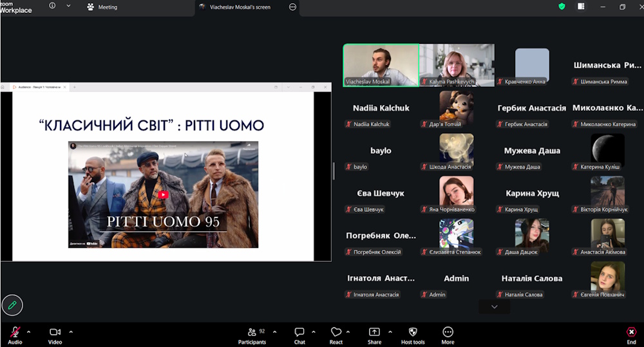The width and height of the screenshot is (644, 347).
Task: Click the green encryption shield icon
Action: [x=562, y=6]
